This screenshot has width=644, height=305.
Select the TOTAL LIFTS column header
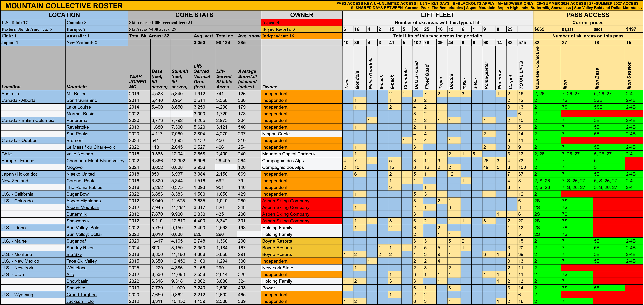(521, 75)
